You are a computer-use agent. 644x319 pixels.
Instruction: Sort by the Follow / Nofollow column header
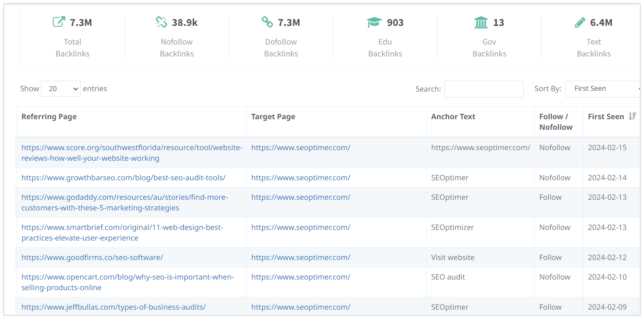coord(556,122)
